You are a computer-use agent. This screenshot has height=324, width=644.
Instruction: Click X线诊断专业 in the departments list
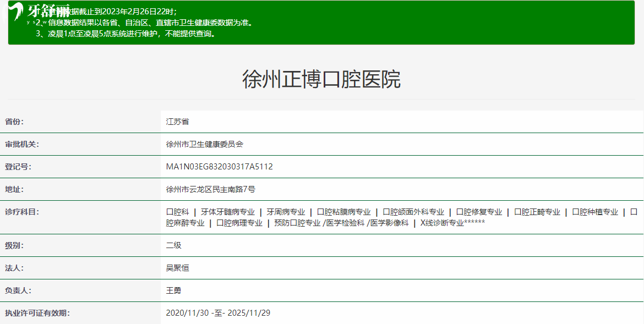(x=442, y=223)
